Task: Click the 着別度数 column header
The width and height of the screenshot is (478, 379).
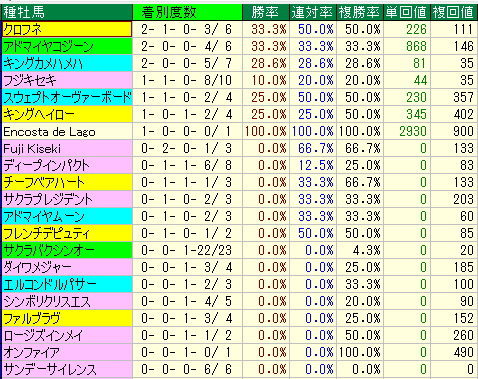Action: pos(187,12)
